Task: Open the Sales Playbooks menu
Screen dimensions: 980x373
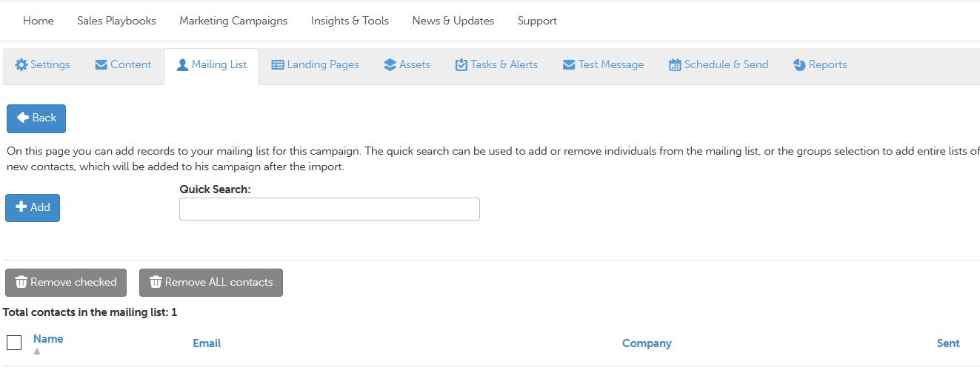Action: pos(116,21)
